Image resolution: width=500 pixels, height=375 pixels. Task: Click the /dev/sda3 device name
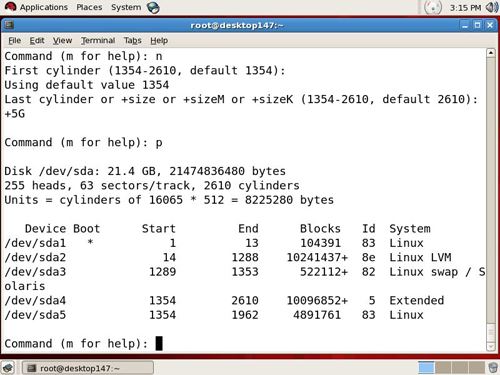point(35,272)
